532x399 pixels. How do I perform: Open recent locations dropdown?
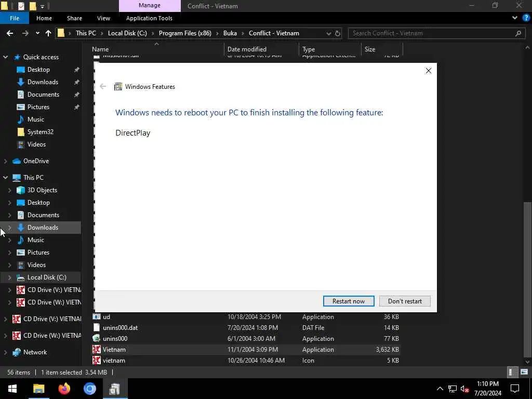click(x=37, y=33)
